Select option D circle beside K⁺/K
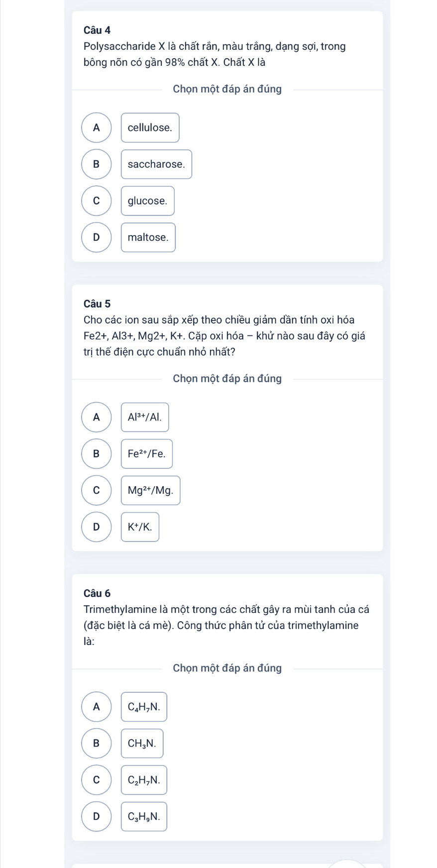This screenshot has height=868, width=437. 97,527
